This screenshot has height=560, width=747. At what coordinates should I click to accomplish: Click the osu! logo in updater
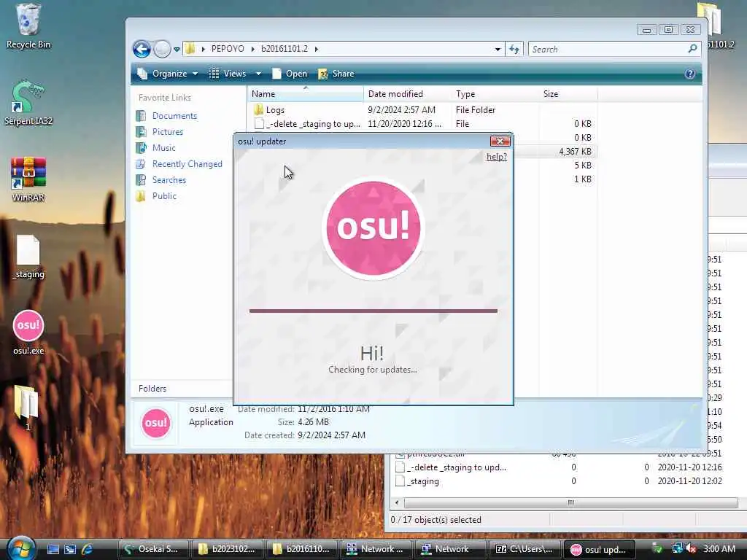coord(373,227)
